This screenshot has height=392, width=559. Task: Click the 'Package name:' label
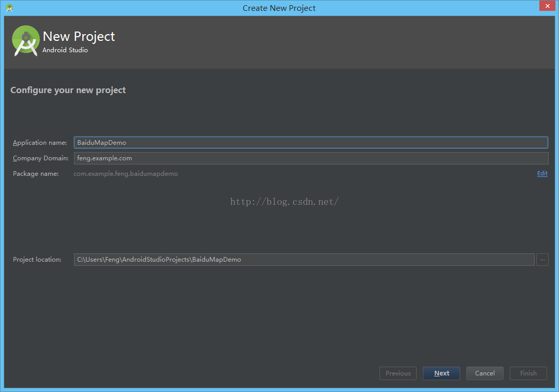(36, 174)
